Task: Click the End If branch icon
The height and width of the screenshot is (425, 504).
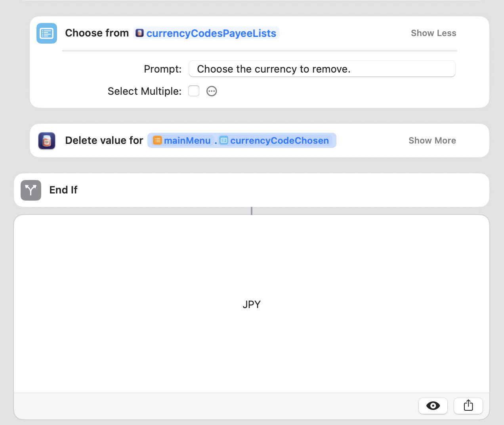Action: [31, 190]
